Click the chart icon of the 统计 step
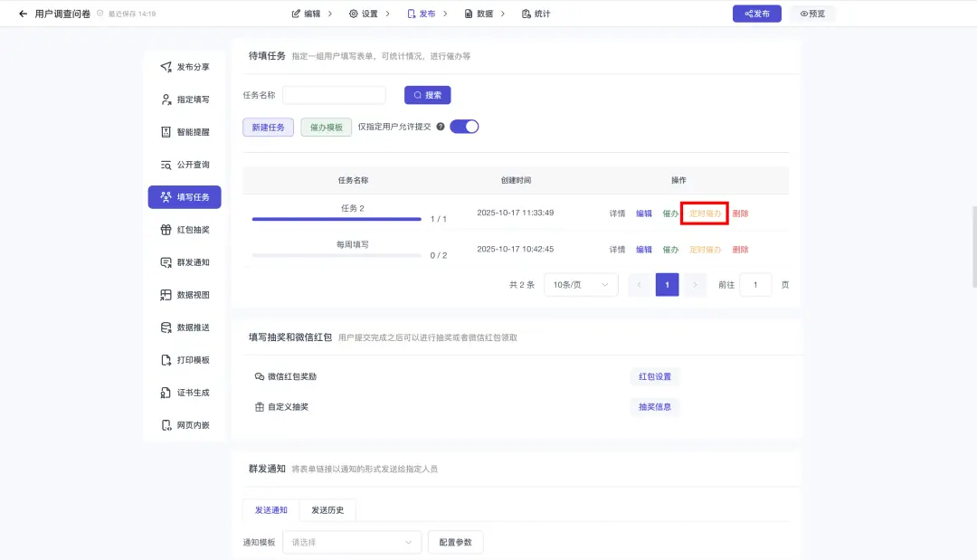The width and height of the screenshot is (977, 560). pyautogui.click(x=526, y=14)
